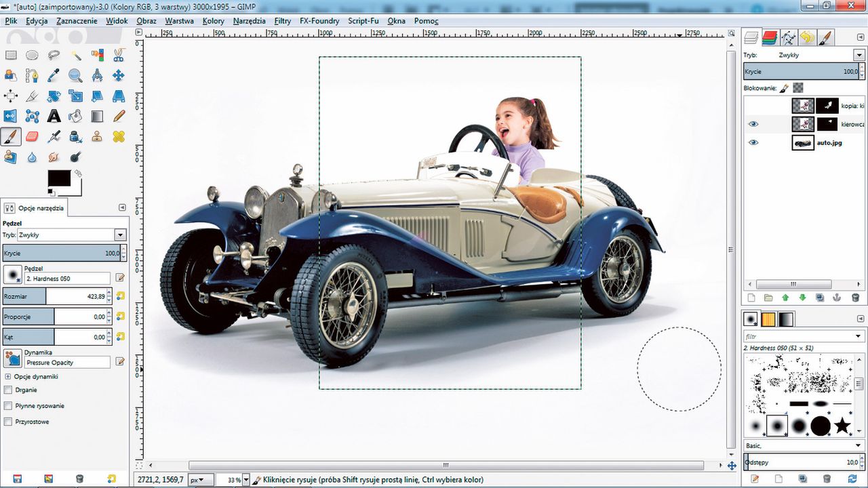
Task: Select the Move tool
Action: pyautogui.click(x=119, y=76)
